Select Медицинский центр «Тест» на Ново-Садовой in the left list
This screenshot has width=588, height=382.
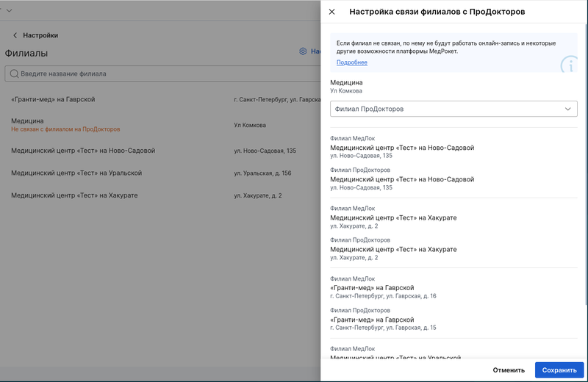[x=83, y=151]
